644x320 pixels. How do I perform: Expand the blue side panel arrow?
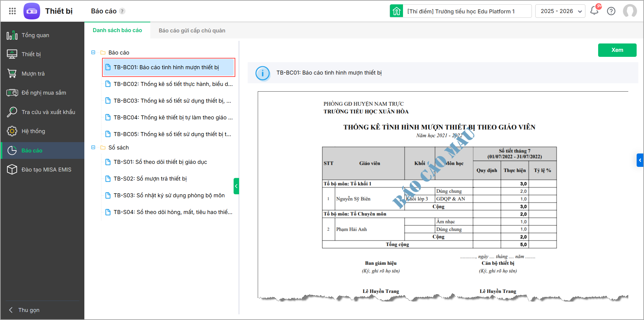pyautogui.click(x=640, y=160)
